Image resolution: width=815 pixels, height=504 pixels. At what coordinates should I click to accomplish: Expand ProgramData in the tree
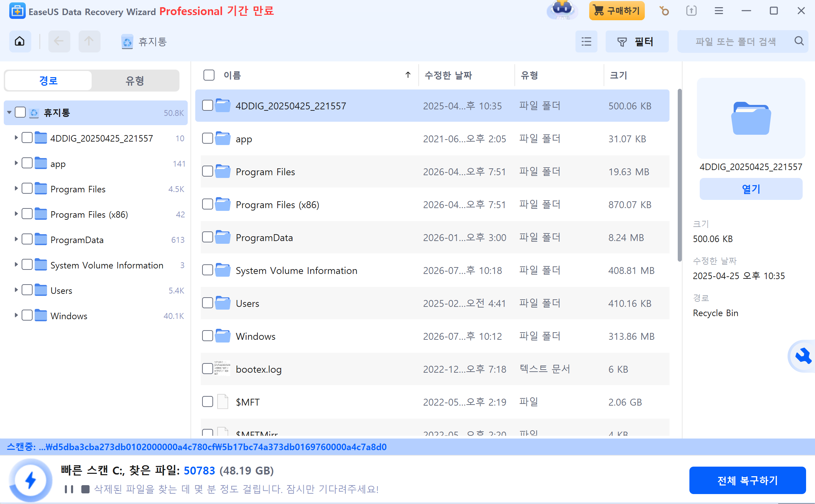click(x=16, y=239)
